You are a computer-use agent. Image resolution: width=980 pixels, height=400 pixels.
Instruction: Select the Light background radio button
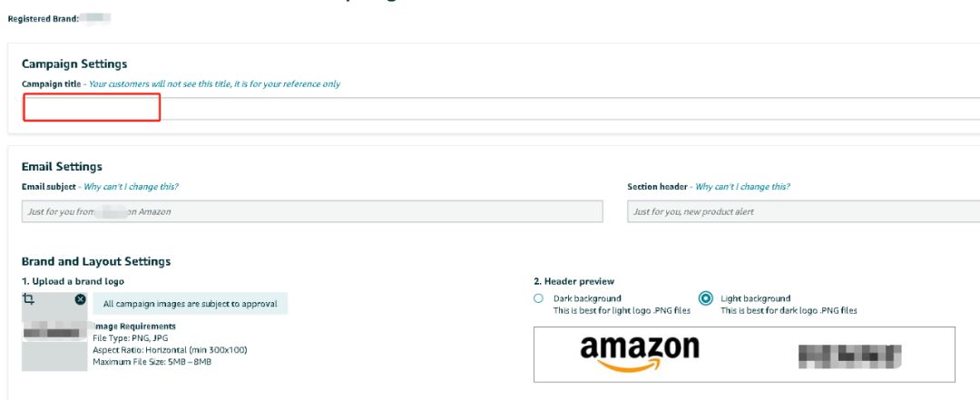click(706, 298)
